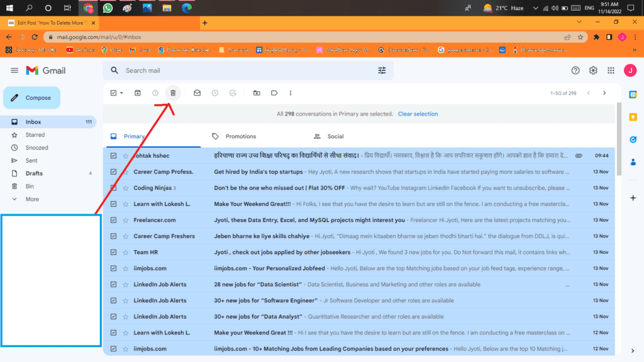The width and height of the screenshot is (644, 362).
Task: Uncheck the select-all checkbox in toolbar
Action: pos(113,93)
